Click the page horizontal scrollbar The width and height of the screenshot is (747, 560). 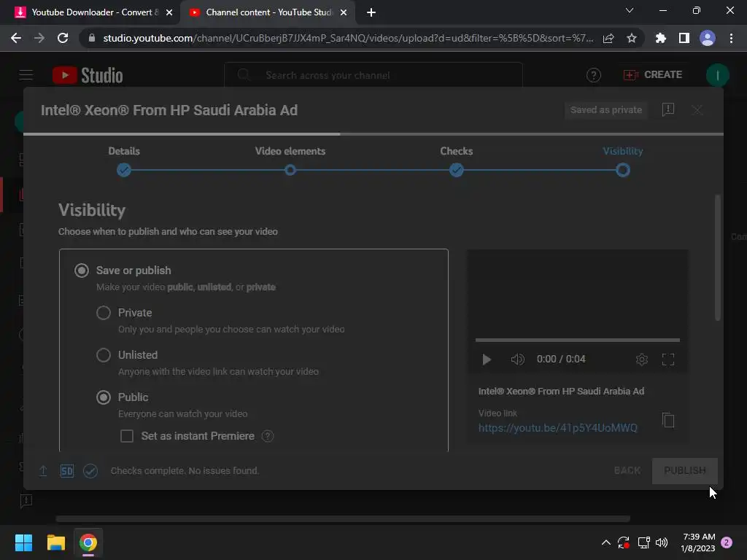[343, 518]
